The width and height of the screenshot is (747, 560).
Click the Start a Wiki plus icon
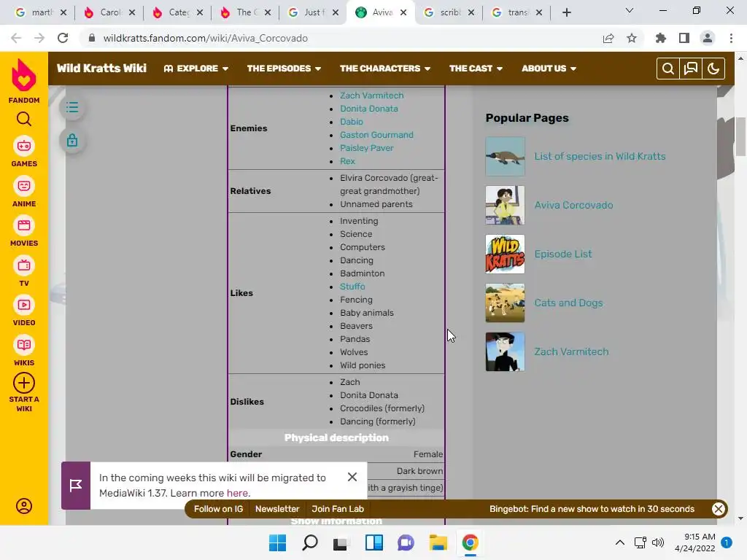24,383
